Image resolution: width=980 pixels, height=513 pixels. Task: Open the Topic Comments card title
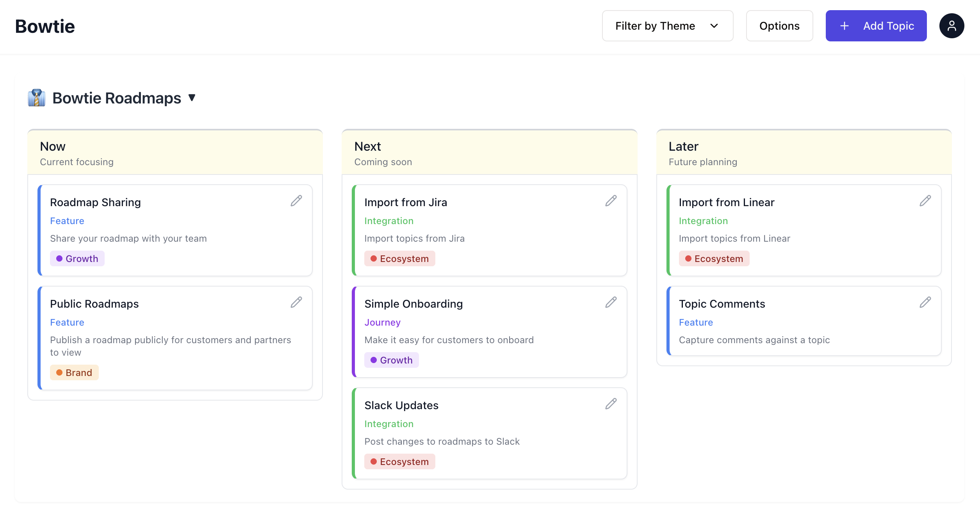722,304
